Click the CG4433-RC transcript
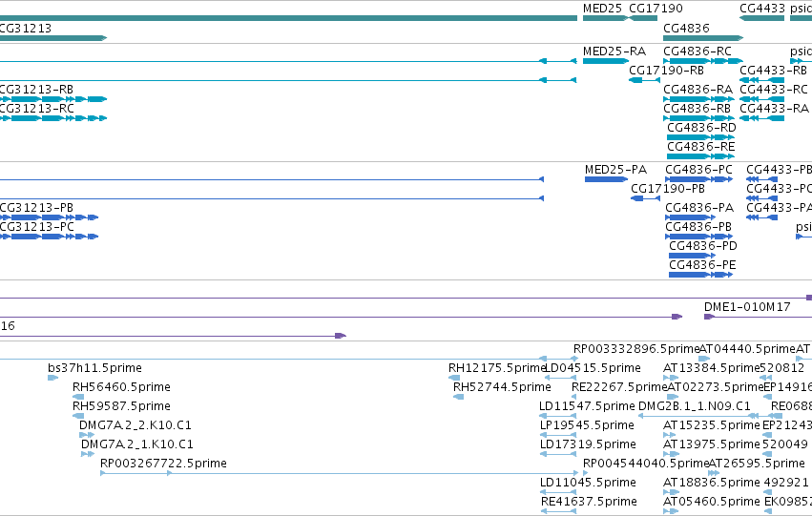This screenshot has width=812, height=516. click(x=761, y=99)
